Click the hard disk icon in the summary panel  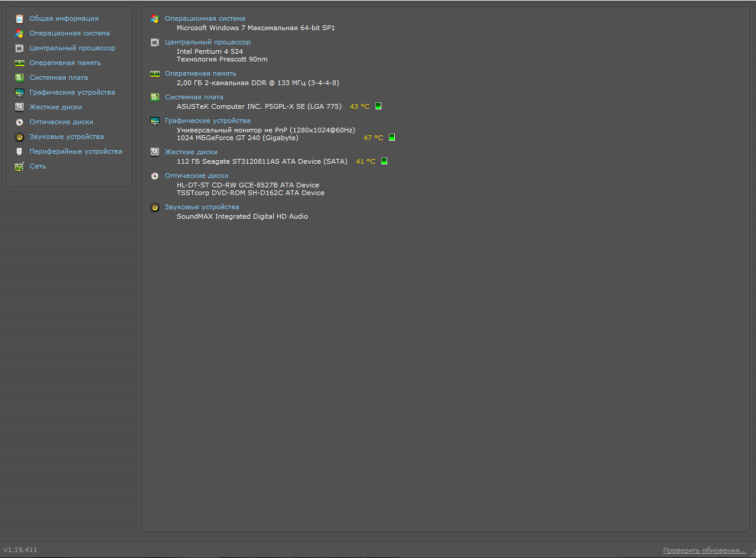tap(155, 152)
